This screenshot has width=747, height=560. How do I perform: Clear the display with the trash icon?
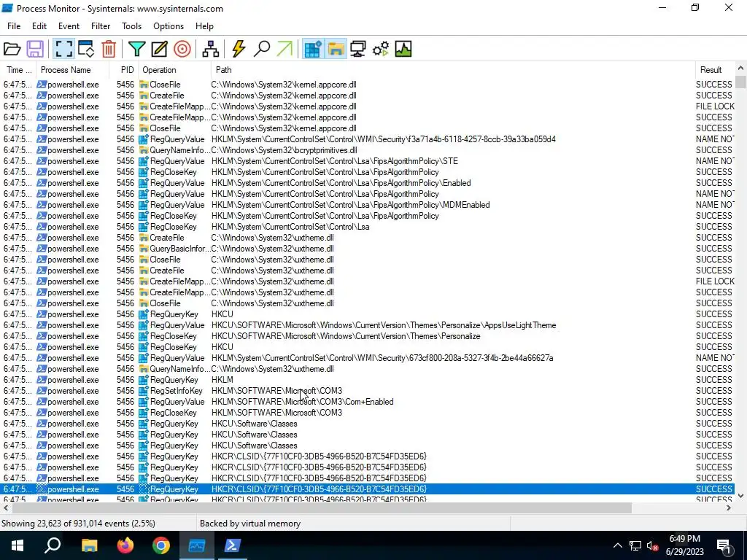tap(109, 49)
